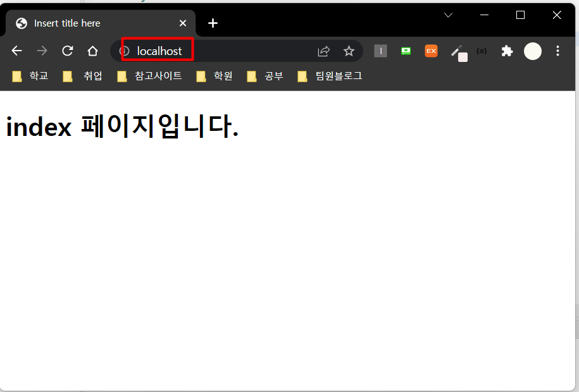The width and height of the screenshot is (579, 392).
Task: Open the profile avatar menu
Action: (532, 51)
